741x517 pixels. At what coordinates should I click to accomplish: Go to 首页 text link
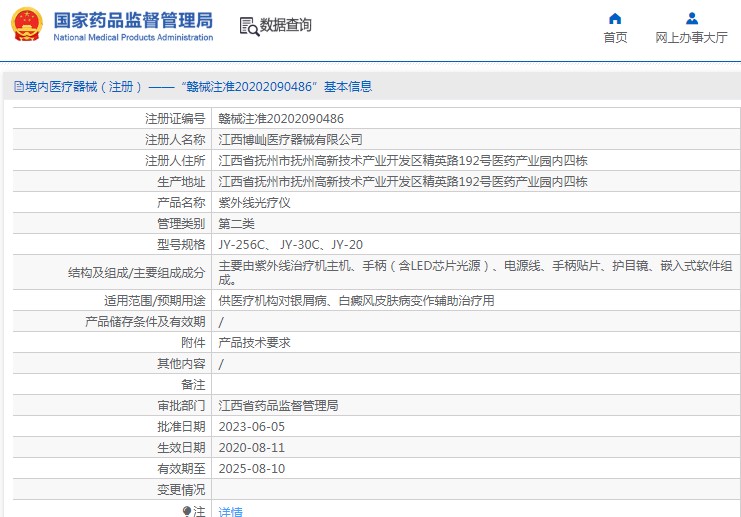click(615, 37)
